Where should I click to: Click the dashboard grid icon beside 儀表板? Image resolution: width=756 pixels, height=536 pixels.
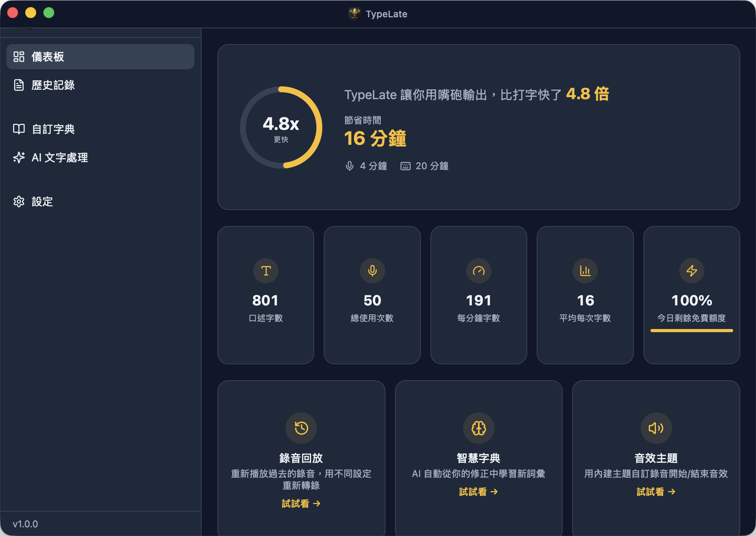[19, 57]
